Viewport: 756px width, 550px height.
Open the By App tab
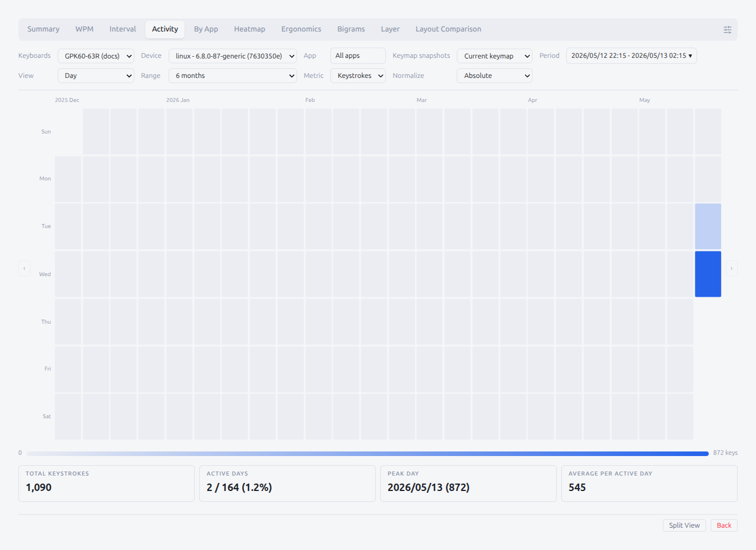pos(206,29)
